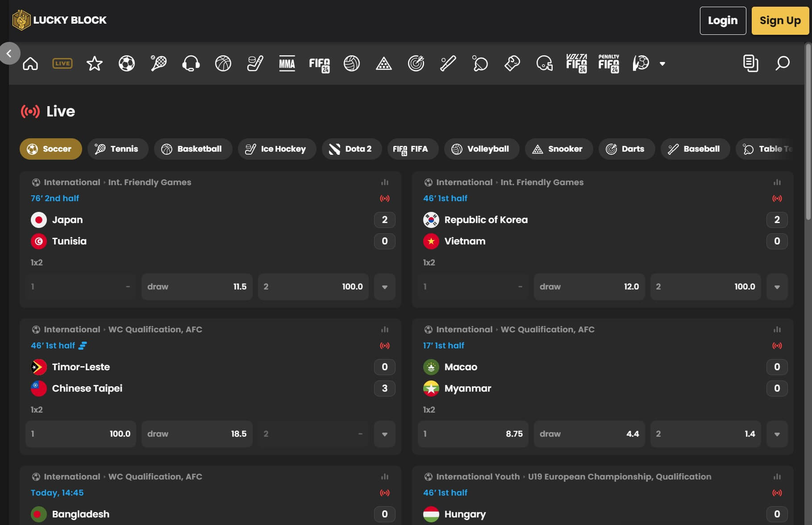Viewport: 812px width, 525px height.
Task: Switch to the FIFA live tab
Action: click(x=413, y=149)
